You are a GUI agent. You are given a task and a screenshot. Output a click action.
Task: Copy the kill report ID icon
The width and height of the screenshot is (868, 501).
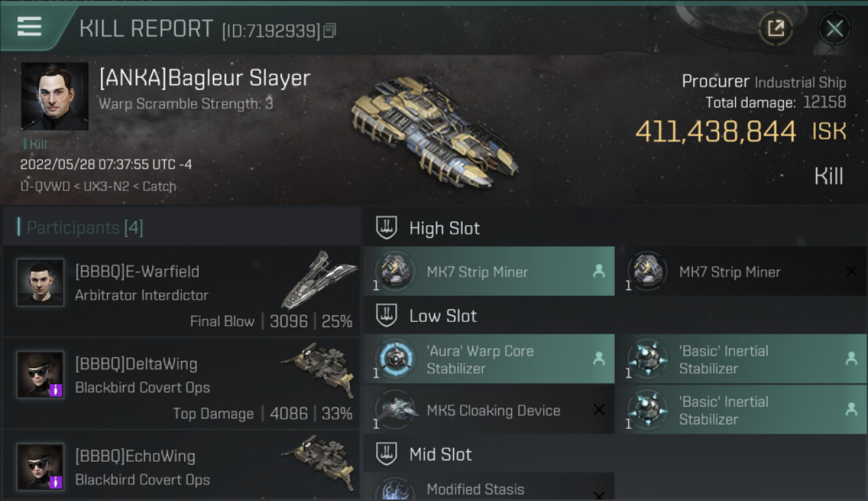pyautogui.click(x=329, y=31)
